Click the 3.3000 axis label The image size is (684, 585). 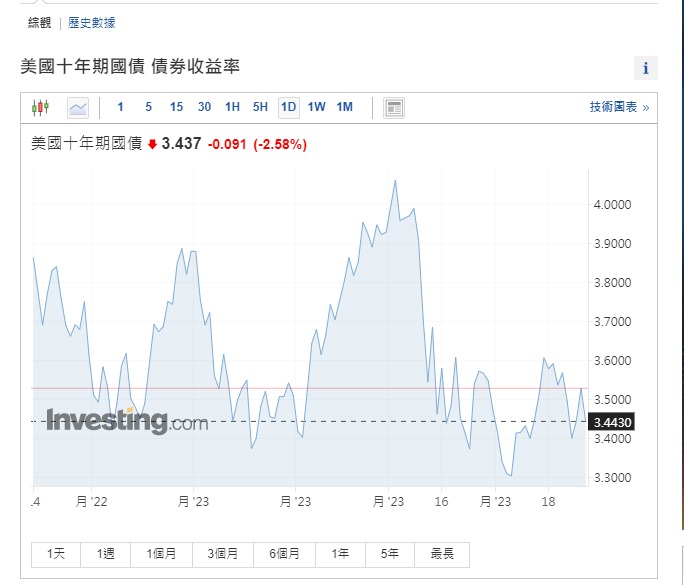click(x=612, y=478)
